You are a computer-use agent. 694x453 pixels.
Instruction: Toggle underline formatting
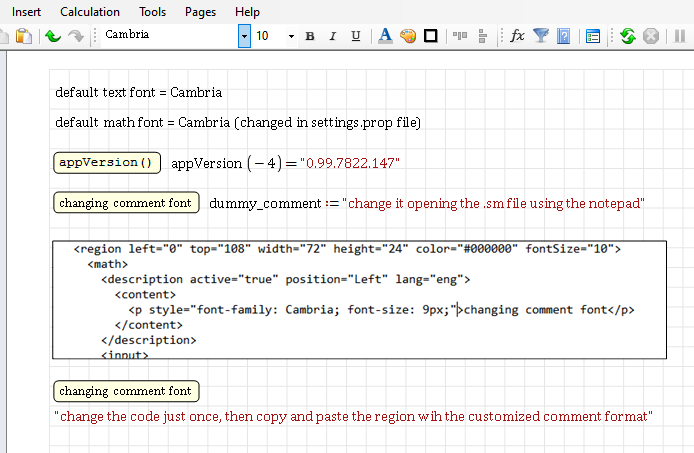[x=356, y=36]
